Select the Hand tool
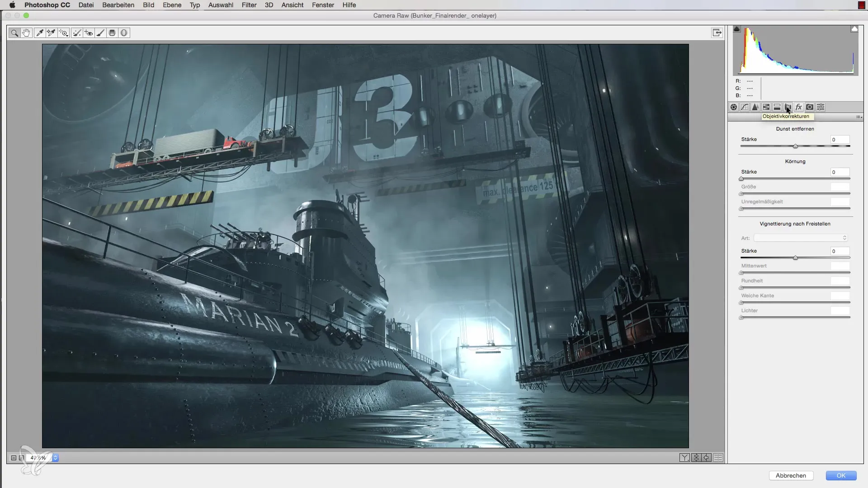The height and width of the screenshot is (488, 868). [26, 33]
